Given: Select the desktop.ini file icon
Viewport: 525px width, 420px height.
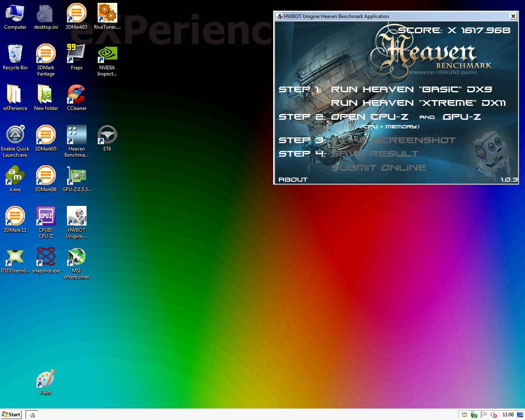Looking at the screenshot, I should coord(46,17).
